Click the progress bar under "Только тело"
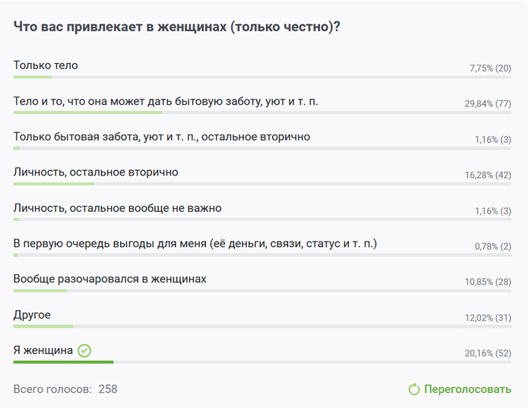 (33, 77)
